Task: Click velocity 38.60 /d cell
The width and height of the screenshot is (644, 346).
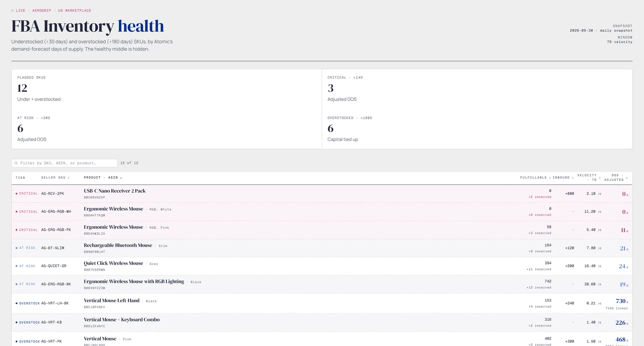Action: coord(592,284)
